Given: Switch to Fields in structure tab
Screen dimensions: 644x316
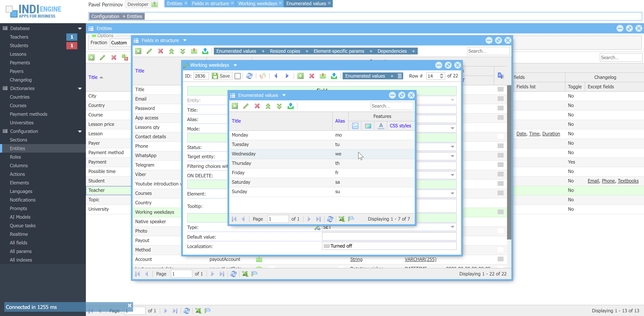Looking at the screenshot, I should pos(210,3).
